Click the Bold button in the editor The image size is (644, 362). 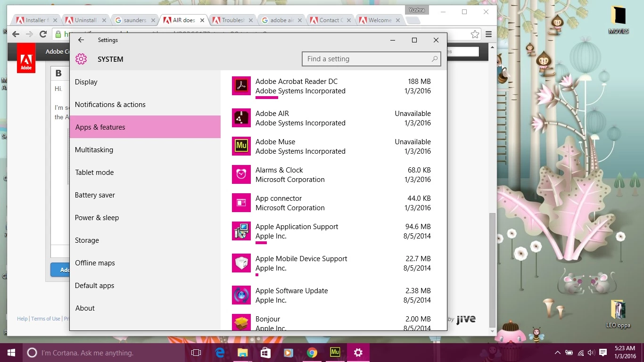click(58, 73)
